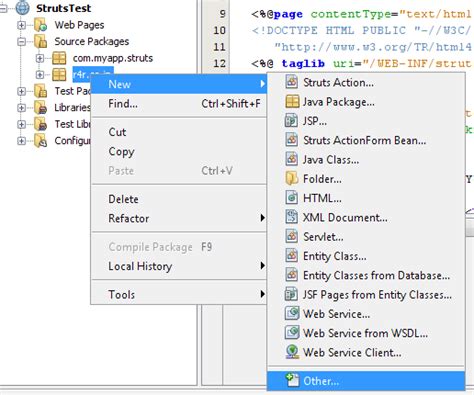The image size is (474, 395).
Task: Click the Web Service Client globe icon
Action: coord(292,352)
